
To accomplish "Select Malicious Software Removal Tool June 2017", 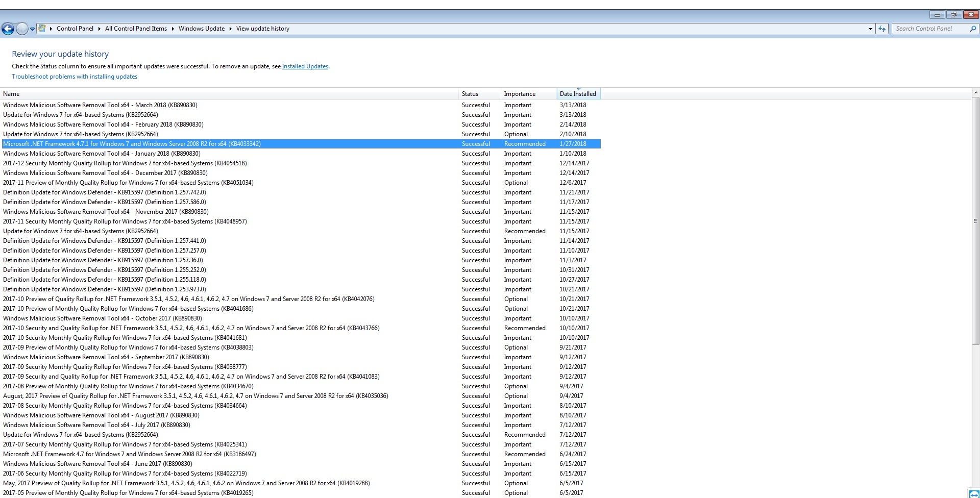I will (301, 464).
